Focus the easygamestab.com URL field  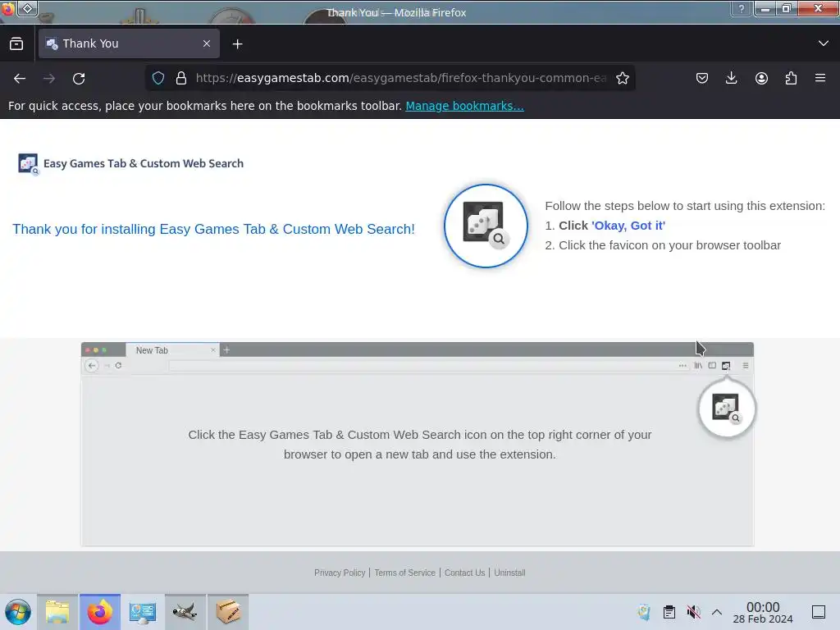coord(400,78)
